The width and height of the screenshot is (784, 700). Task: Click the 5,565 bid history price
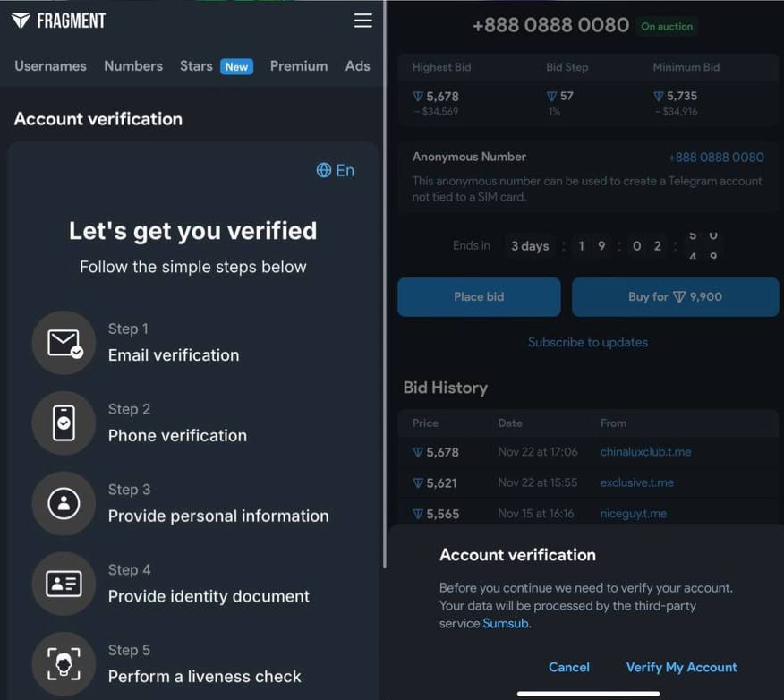441,514
